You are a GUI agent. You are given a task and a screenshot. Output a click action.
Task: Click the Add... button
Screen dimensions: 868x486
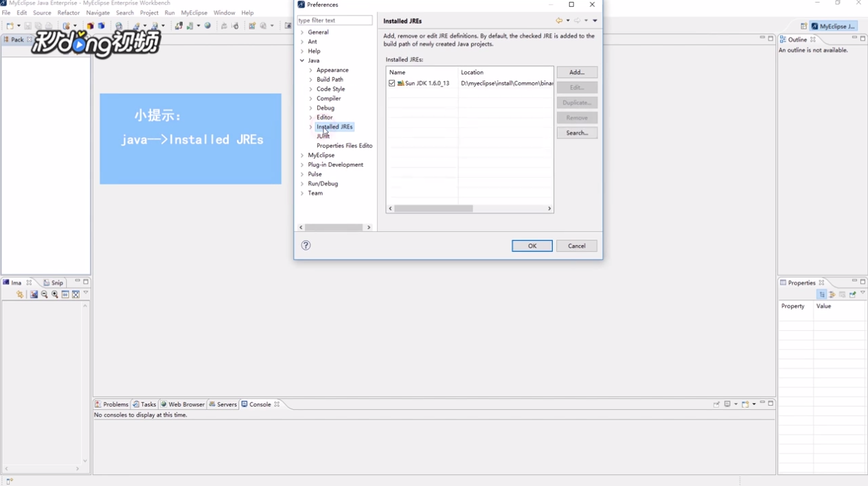coord(577,72)
